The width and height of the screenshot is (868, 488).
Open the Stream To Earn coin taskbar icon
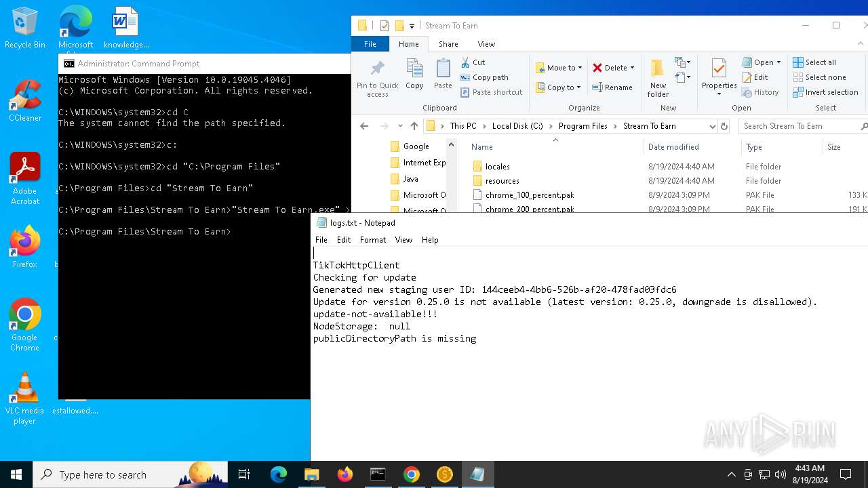444,474
